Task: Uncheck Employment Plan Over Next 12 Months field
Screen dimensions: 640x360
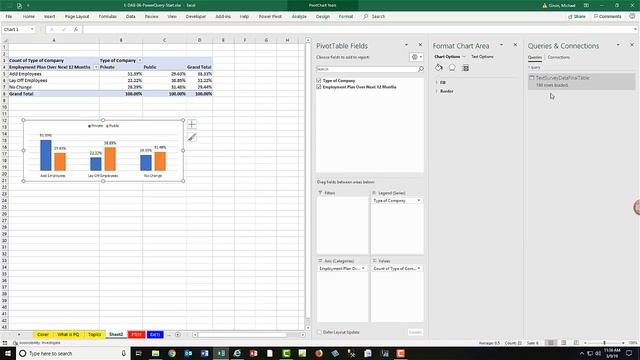Action: tap(319, 87)
